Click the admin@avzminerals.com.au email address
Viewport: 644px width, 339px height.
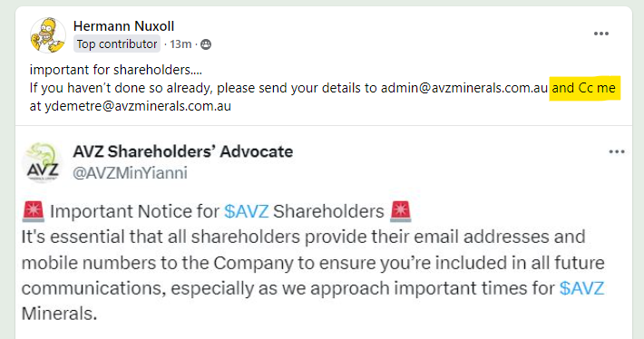point(464,88)
